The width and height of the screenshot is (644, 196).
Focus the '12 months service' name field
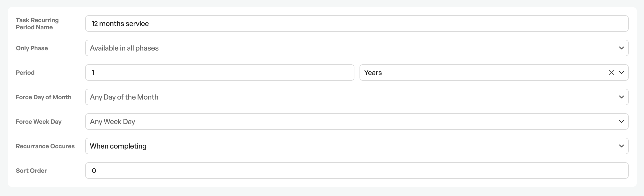tap(357, 23)
